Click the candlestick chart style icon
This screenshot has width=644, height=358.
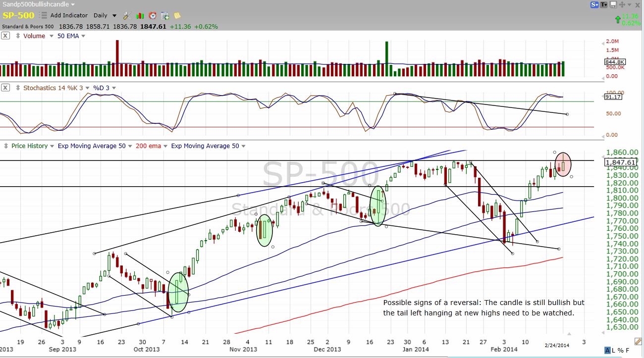pyautogui.click(x=140, y=16)
